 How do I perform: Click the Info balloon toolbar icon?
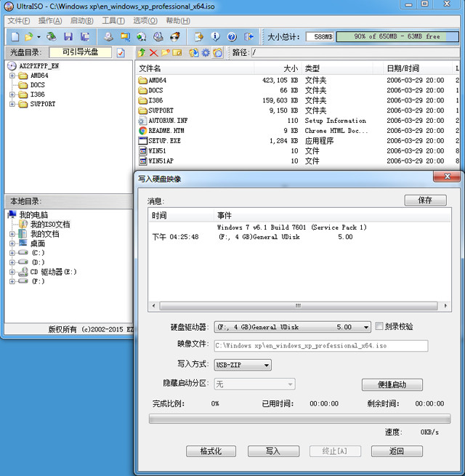pyautogui.click(x=215, y=37)
